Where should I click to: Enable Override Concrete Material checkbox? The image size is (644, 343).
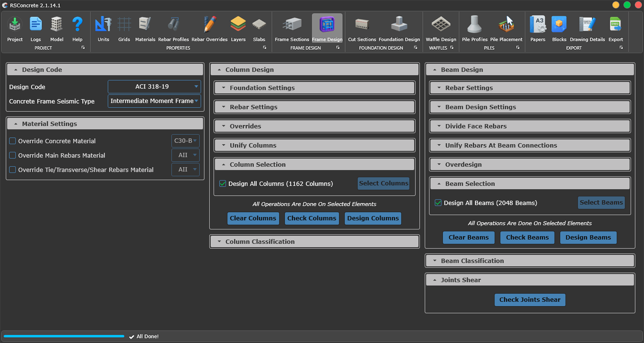(x=13, y=141)
